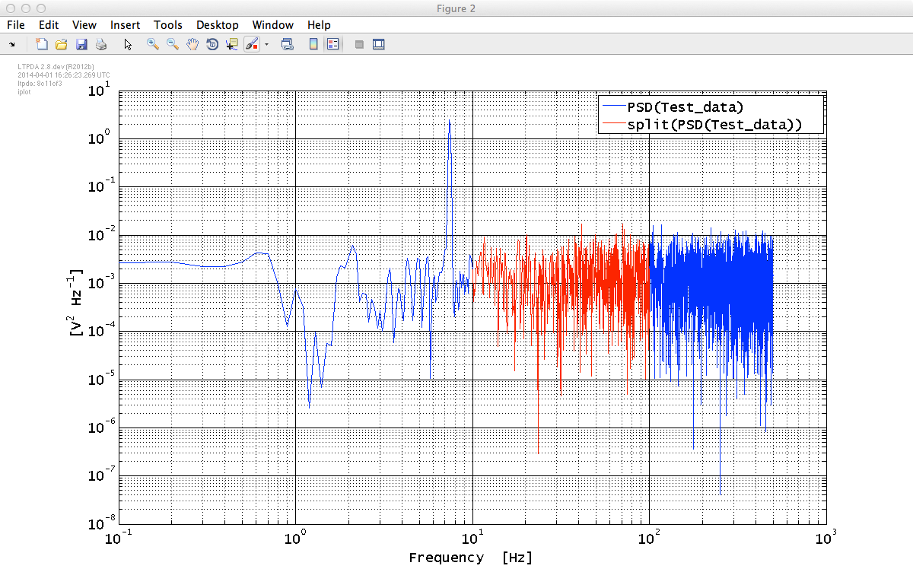Click the 10^2 x-axis tick label
This screenshot has height=588, width=913.
tap(649, 539)
